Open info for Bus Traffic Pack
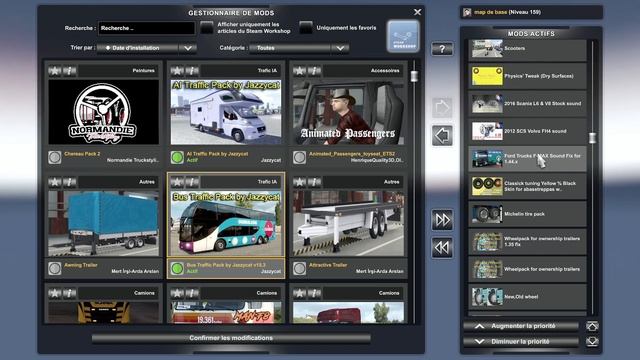The image size is (640, 360). [x=192, y=182]
